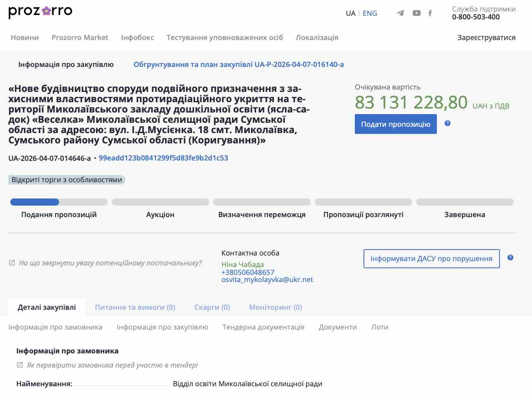Open the Питання та вимоги tab

click(x=135, y=307)
